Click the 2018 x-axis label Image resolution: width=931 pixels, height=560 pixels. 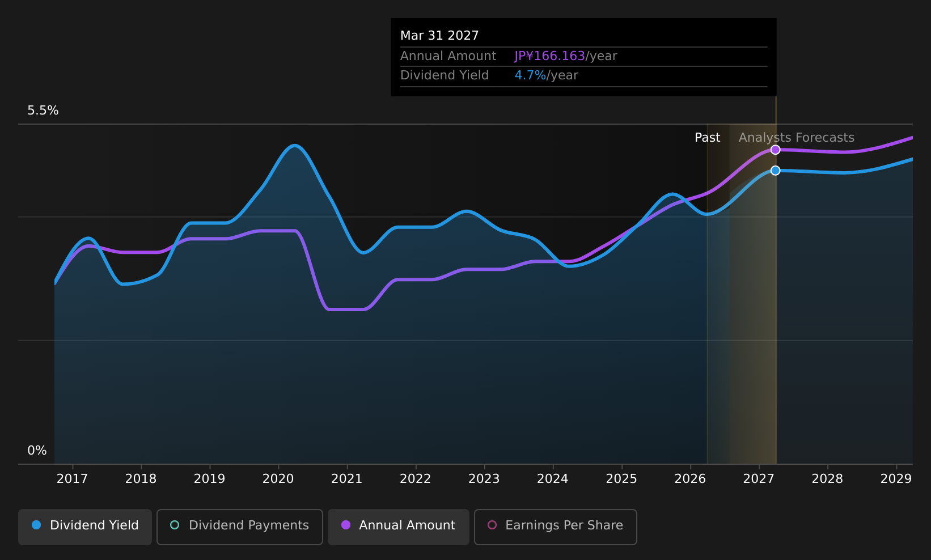pyautogui.click(x=141, y=479)
